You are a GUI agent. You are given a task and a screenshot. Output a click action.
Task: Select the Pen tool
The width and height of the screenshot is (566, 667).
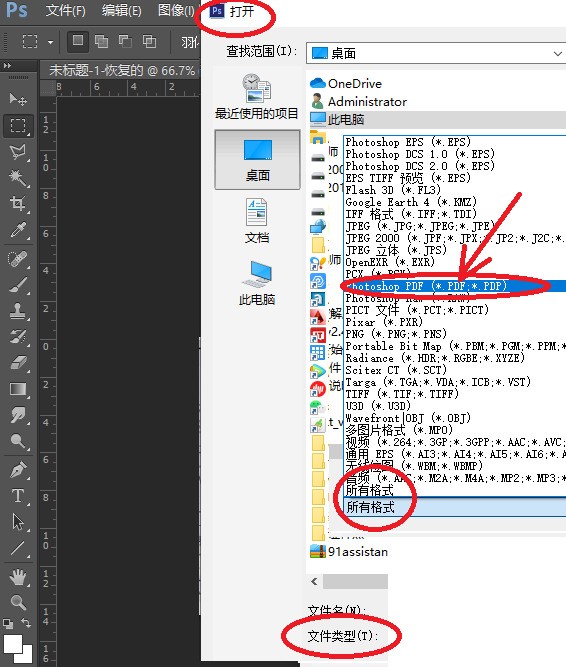17,470
